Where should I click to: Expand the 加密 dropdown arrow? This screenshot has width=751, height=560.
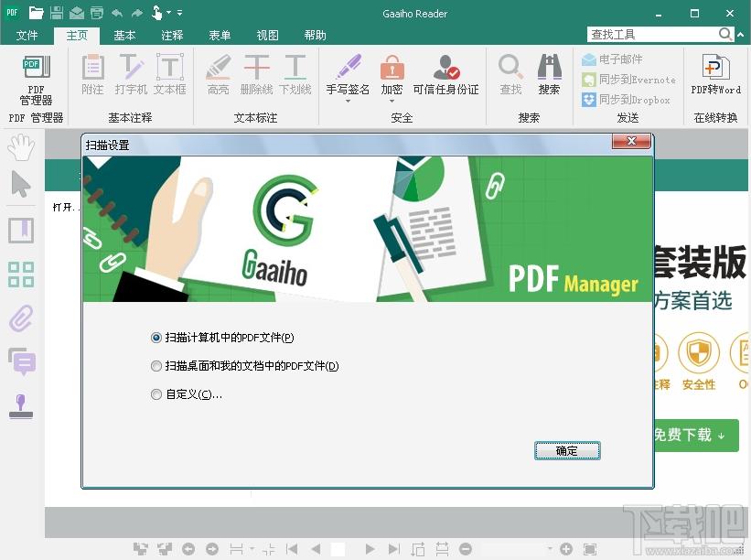pos(392,101)
